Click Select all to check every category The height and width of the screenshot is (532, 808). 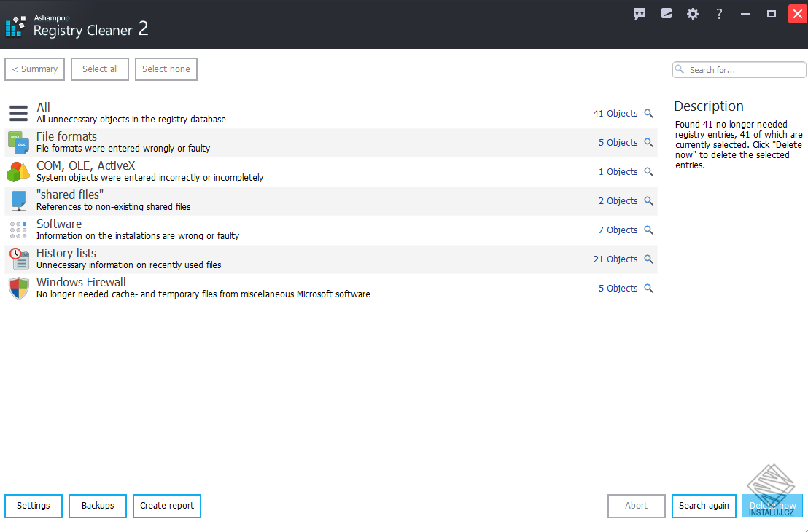[99, 69]
